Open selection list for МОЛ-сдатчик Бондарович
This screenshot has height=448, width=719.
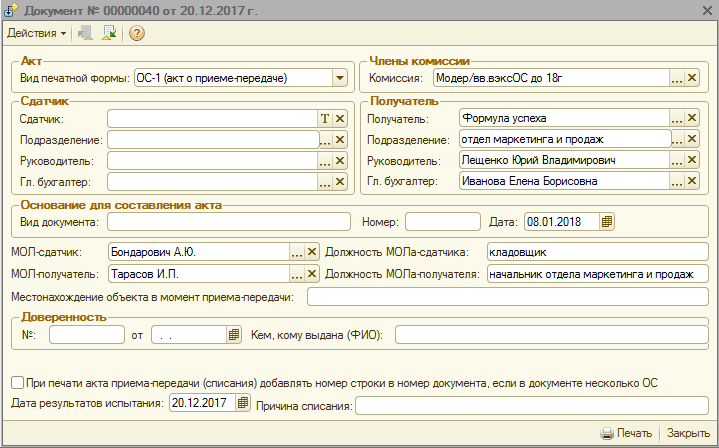pyautogui.click(x=296, y=252)
